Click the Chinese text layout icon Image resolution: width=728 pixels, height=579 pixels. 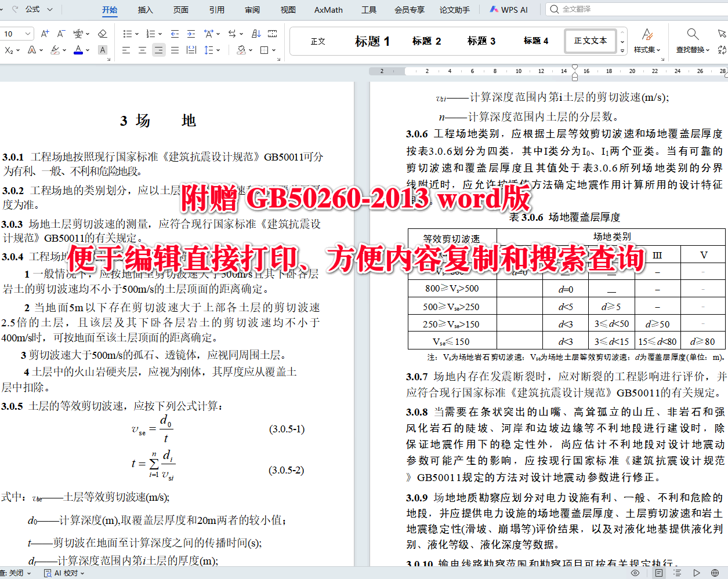pos(208,34)
